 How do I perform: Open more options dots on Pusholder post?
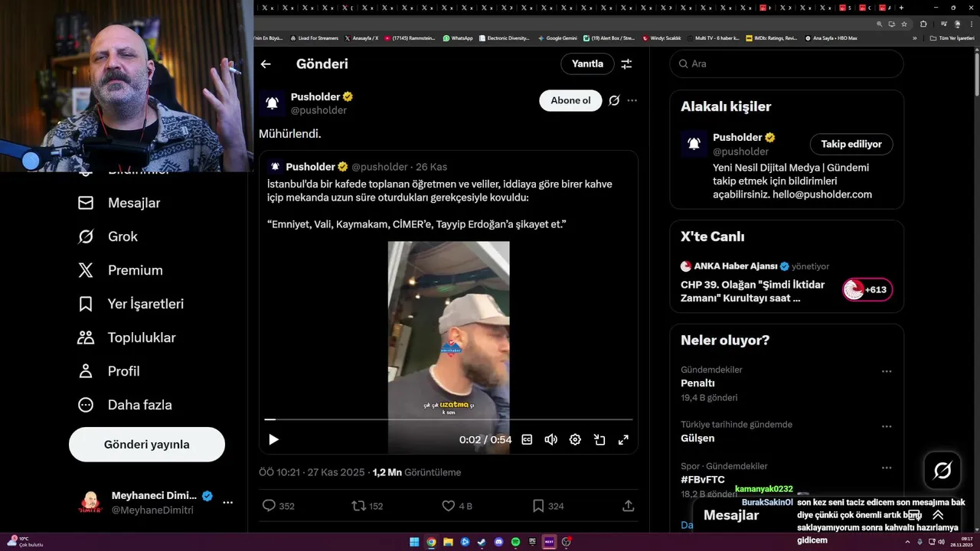point(632,100)
